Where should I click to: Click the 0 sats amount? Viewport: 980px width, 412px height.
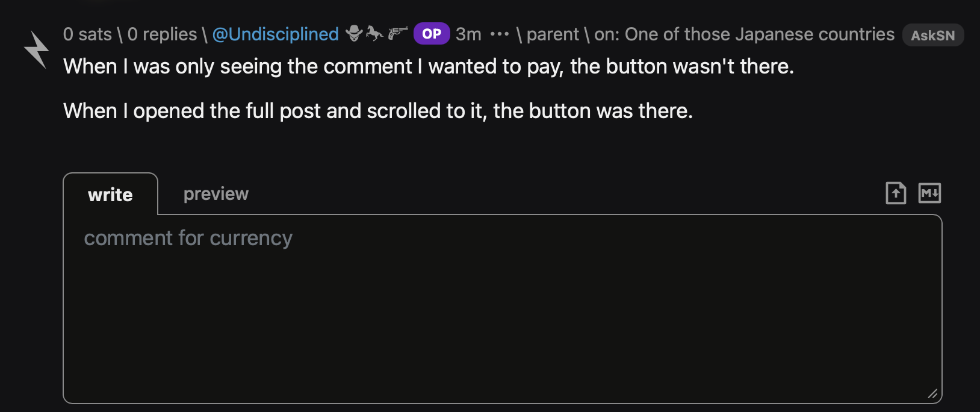pyautogui.click(x=87, y=34)
